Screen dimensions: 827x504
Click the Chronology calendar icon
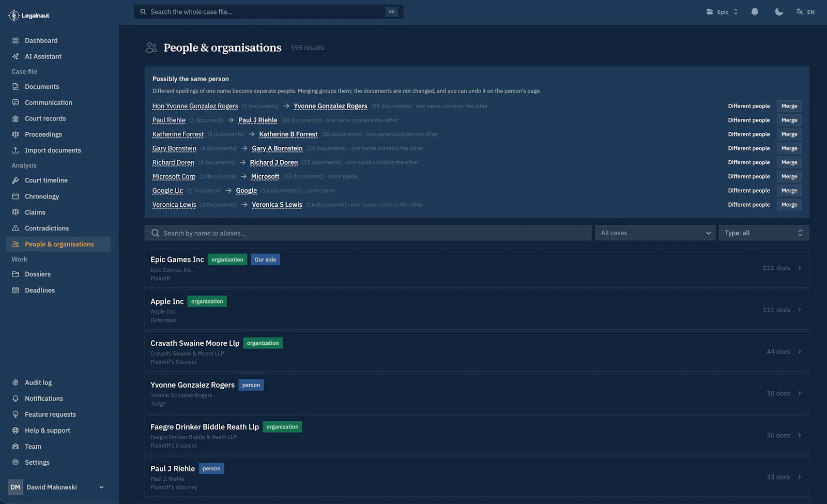point(16,196)
